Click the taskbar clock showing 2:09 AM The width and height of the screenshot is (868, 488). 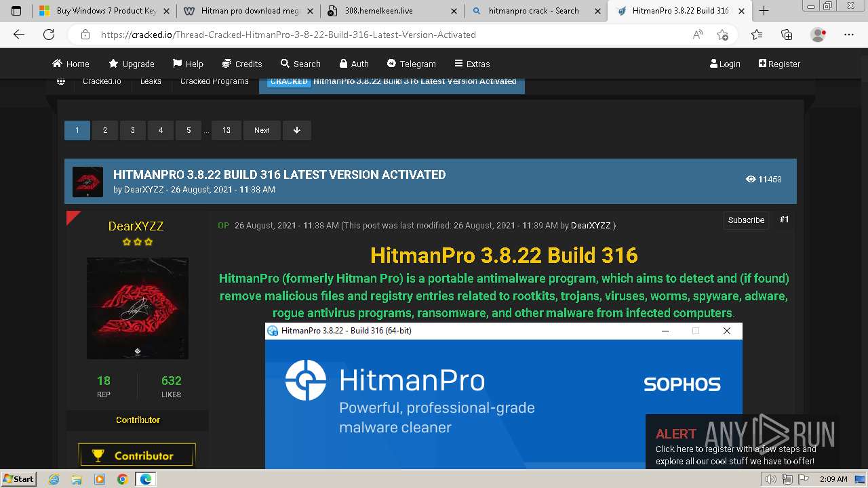pyautogui.click(x=833, y=479)
